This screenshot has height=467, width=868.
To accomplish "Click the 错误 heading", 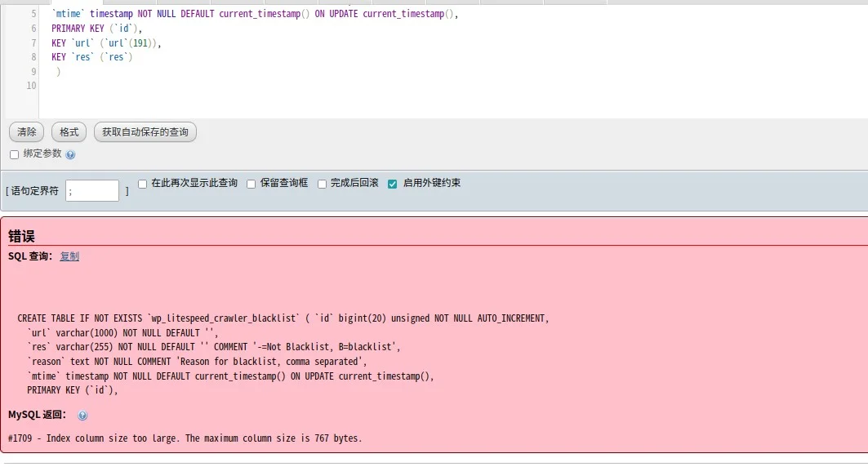I will pyautogui.click(x=21, y=236).
